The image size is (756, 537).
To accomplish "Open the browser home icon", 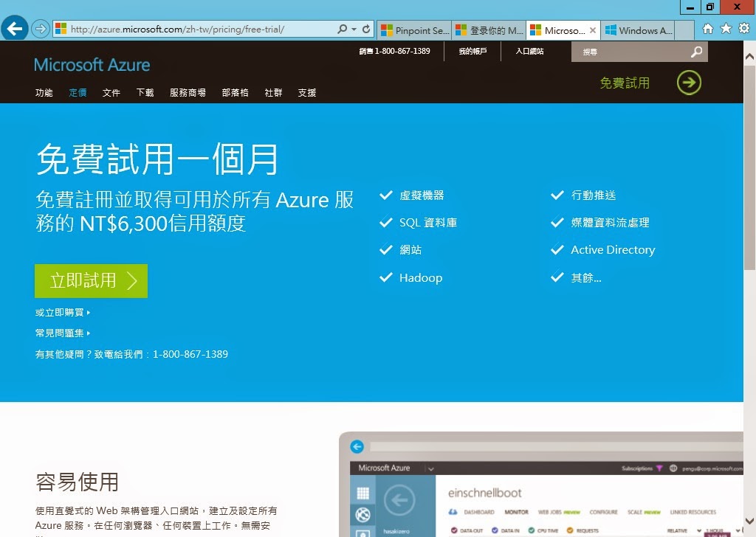I will pyautogui.click(x=708, y=29).
